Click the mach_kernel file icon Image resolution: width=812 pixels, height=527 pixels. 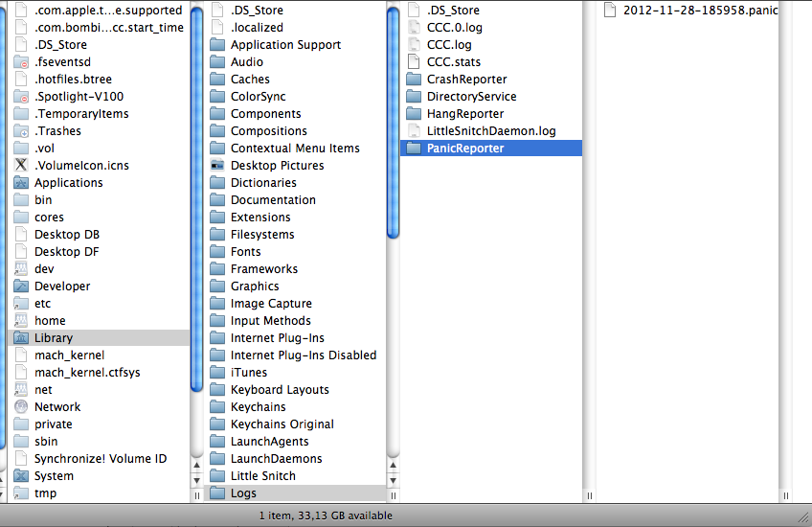pos(21,355)
